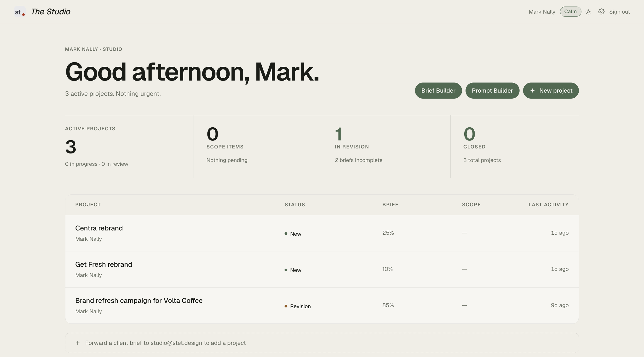
Task: Click '3 active projects. Nothing urgent.' subtitle
Action: (x=113, y=94)
